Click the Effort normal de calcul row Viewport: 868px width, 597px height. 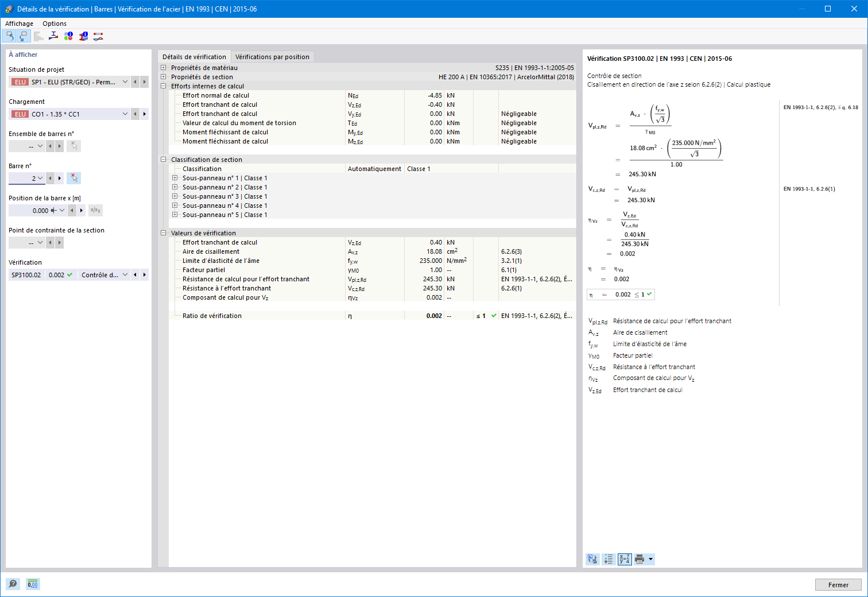coord(373,95)
